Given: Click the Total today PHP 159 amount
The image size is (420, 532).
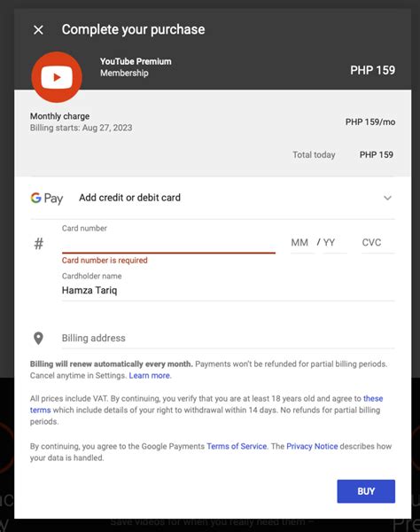Looking at the screenshot, I should (x=377, y=155).
